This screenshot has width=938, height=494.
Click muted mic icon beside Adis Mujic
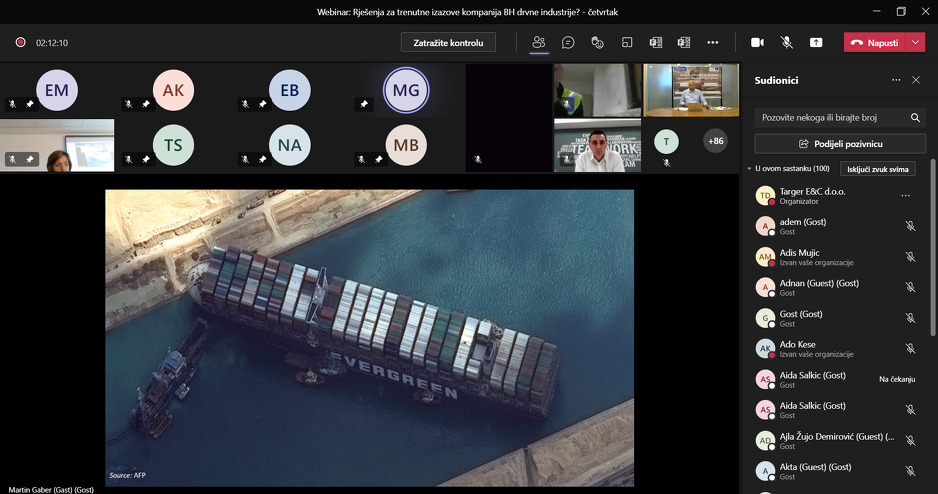910,257
